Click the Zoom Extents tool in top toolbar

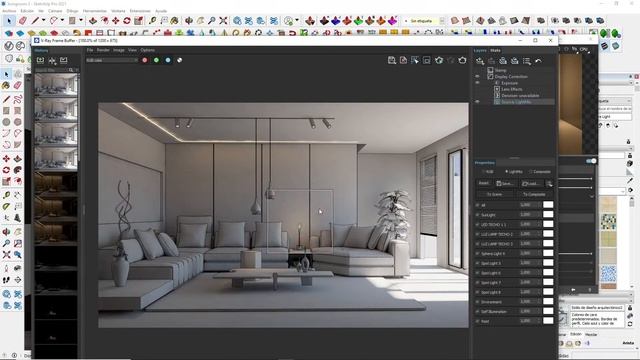(x=223, y=20)
